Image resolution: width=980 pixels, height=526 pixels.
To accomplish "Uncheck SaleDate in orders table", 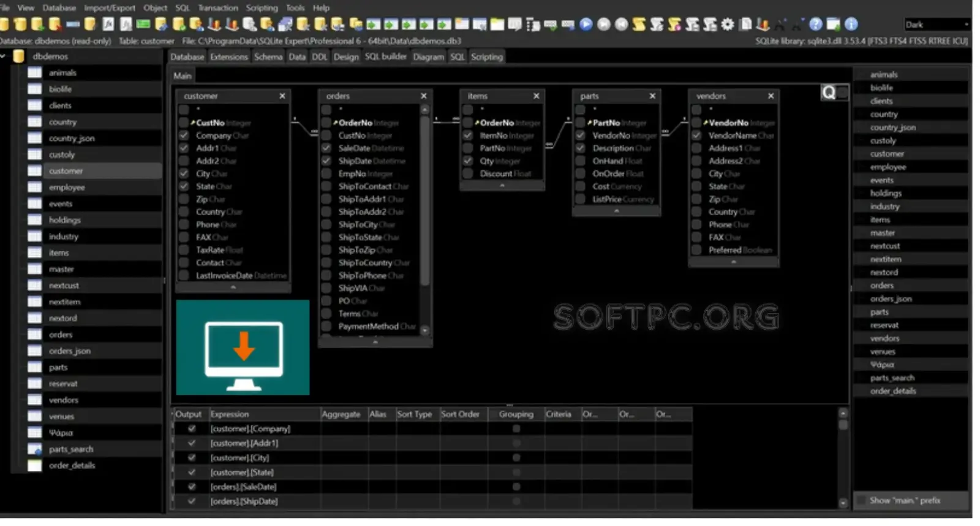I will click(326, 148).
